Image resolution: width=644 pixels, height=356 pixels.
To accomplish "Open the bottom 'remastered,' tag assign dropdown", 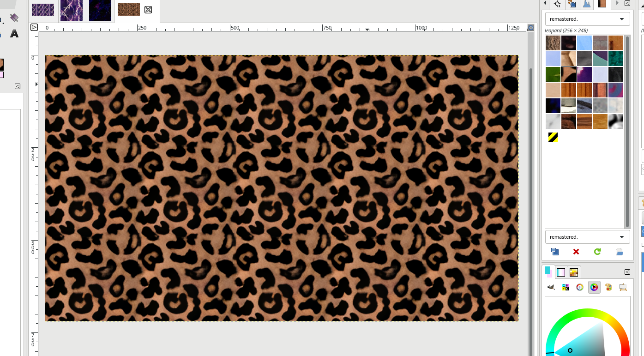I will coord(587,237).
